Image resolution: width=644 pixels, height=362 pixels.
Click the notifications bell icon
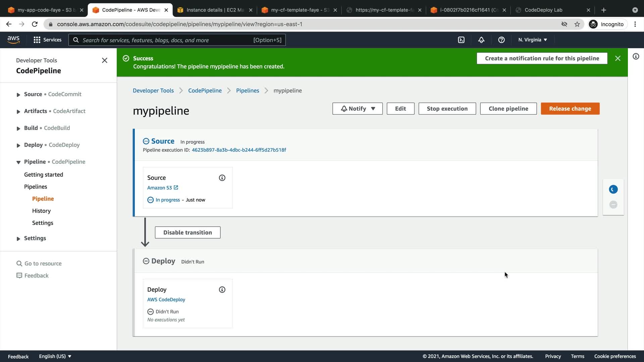coord(481,40)
